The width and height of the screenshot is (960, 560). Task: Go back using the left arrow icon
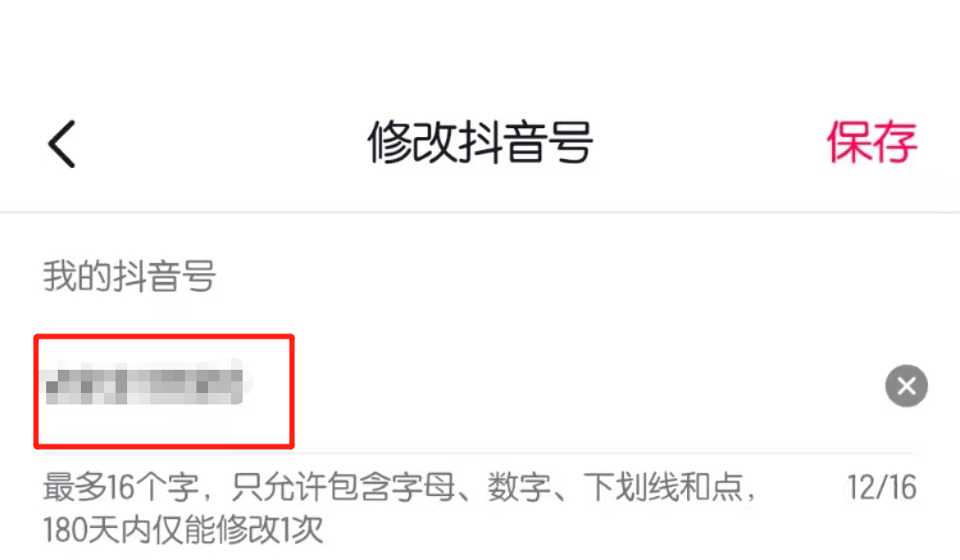62,144
